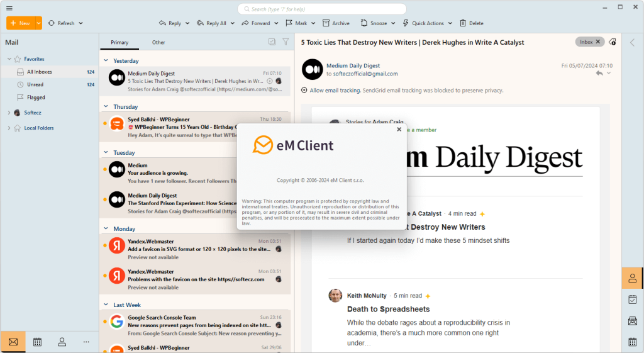Collapse the right sidebar with the arrow
This screenshot has width=644, height=353.
633,42
